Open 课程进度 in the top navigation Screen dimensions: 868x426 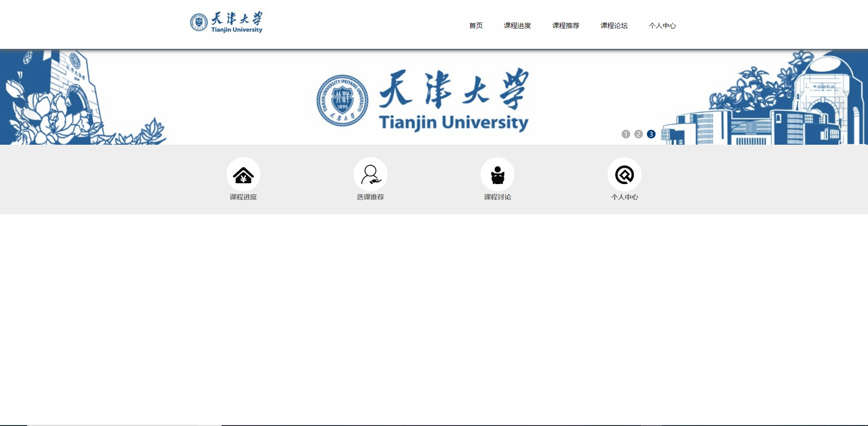(517, 26)
